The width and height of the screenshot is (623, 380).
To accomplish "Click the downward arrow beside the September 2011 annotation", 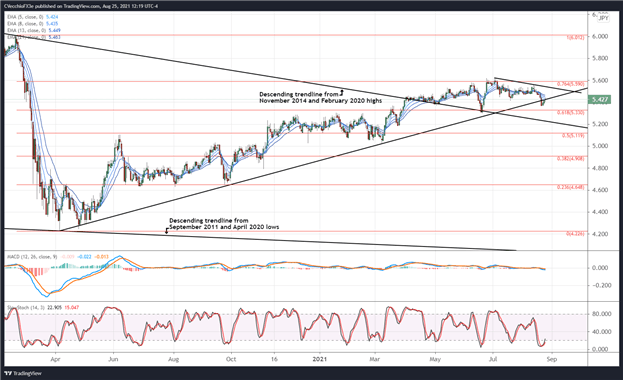I will (x=166, y=230).
